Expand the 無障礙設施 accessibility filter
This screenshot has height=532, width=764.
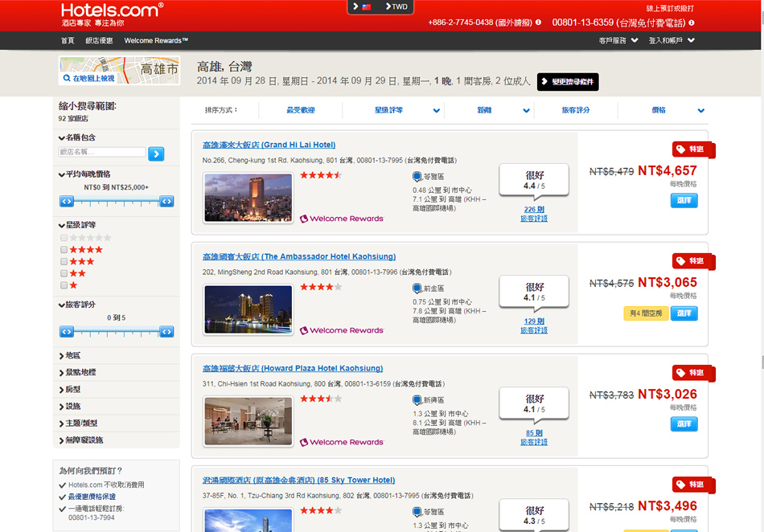(x=81, y=440)
